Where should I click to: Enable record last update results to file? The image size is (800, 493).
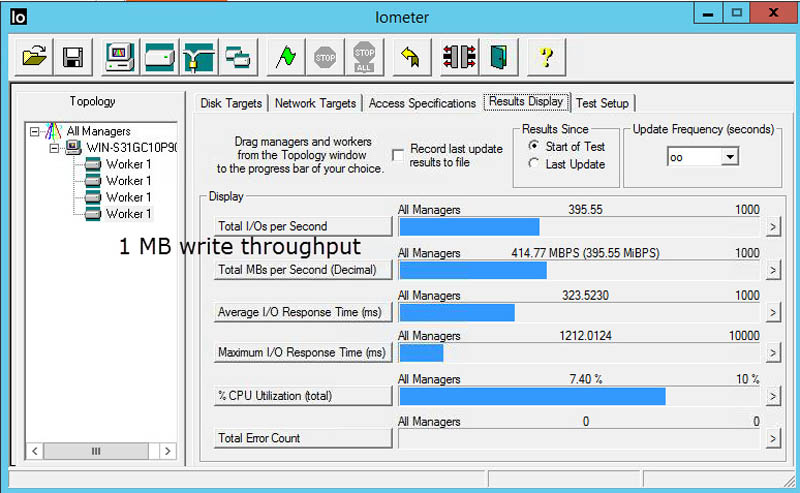[398, 155]
